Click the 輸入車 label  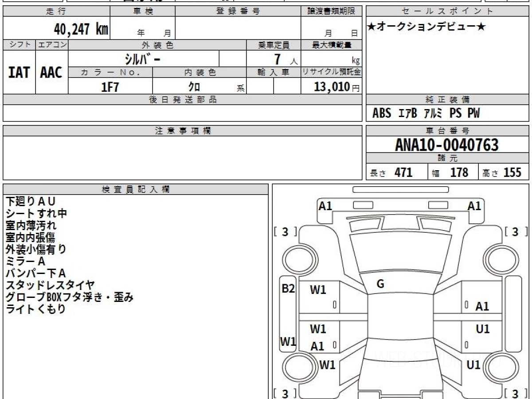coord(274,73)
